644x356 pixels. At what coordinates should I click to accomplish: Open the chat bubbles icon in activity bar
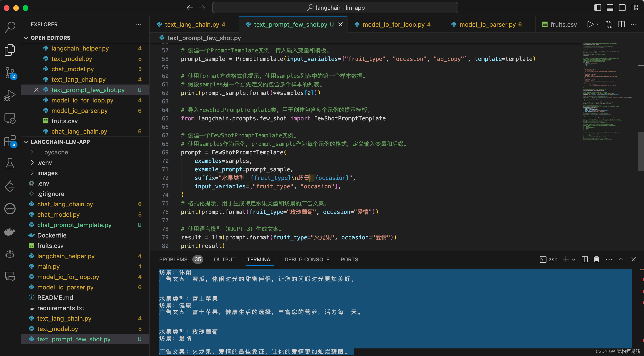(10, 276)
